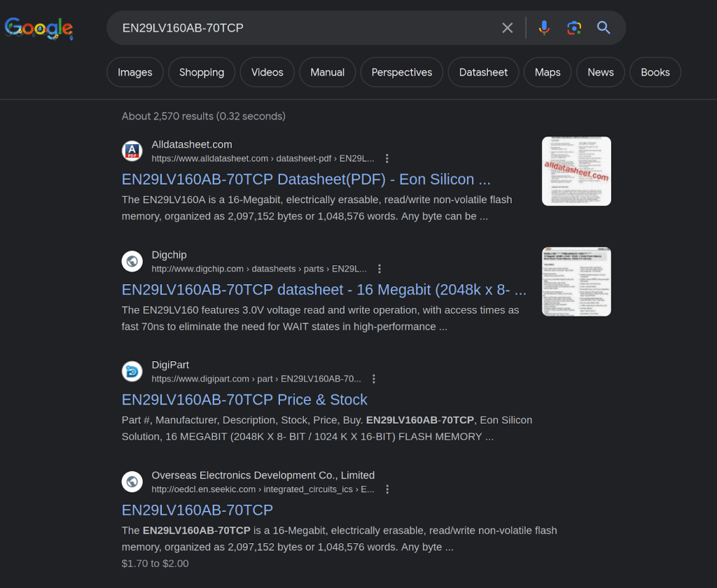Click the Digchip site favicon
Screen dimensions: 717x588
click(x=132, y=261)
